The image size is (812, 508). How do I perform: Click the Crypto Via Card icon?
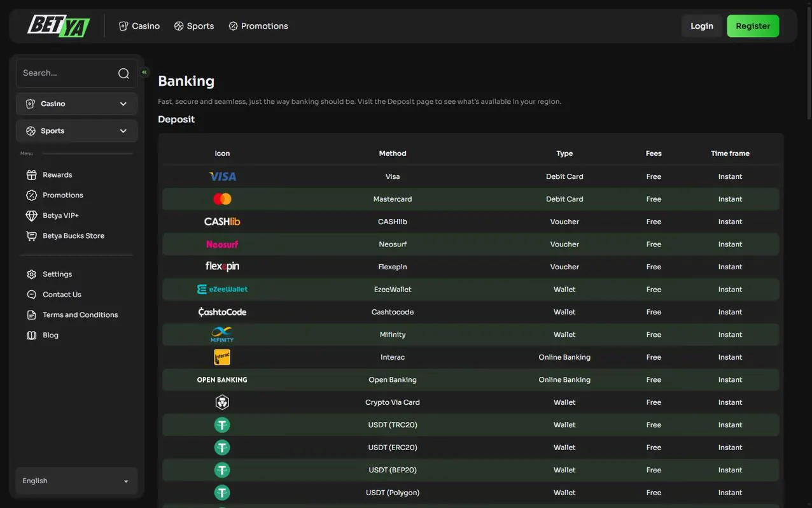[222, 402]
